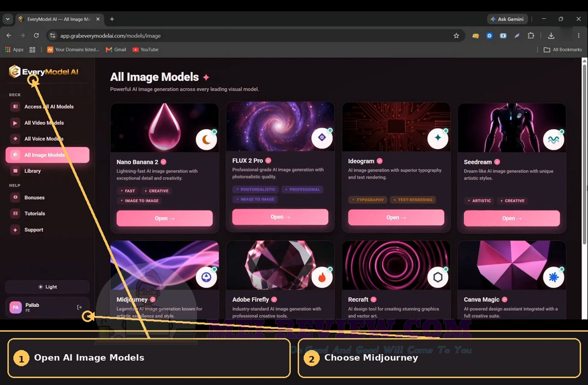Viewport: 588px width, 385px height.
Task: Open the Tutorials page
Action: [47, 214]
